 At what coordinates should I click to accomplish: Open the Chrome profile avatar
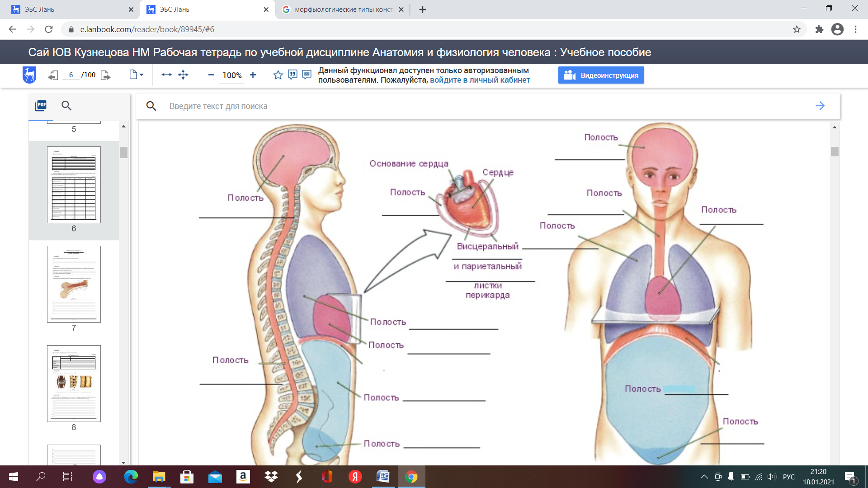tap(837, 29)
